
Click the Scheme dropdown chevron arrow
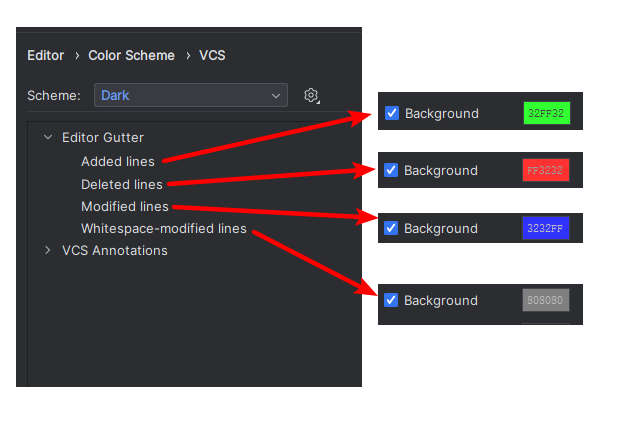[276, 96]
